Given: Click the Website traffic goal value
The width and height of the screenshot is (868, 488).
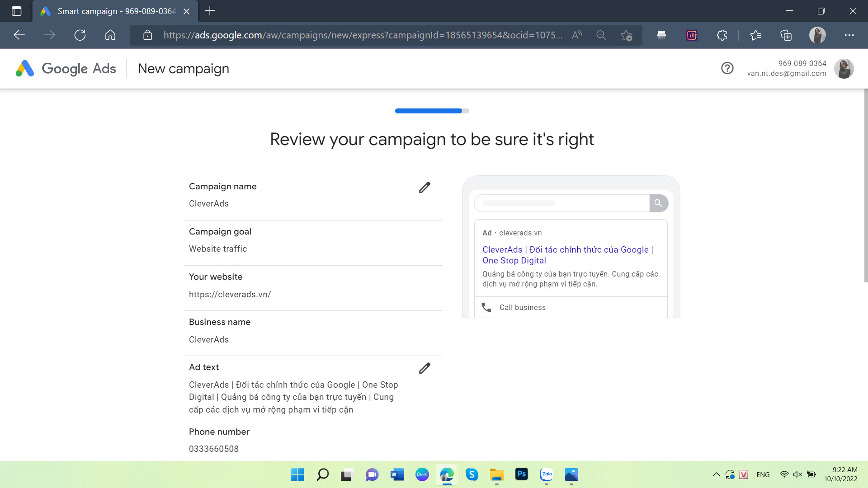Looking at the screenshot, I should click(x=218, y=249).
